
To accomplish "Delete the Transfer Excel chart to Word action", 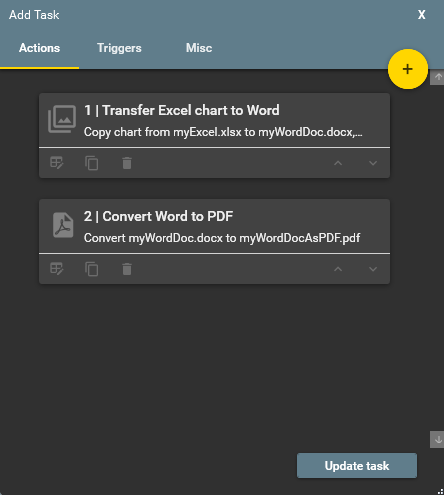I will pos(127,163).
